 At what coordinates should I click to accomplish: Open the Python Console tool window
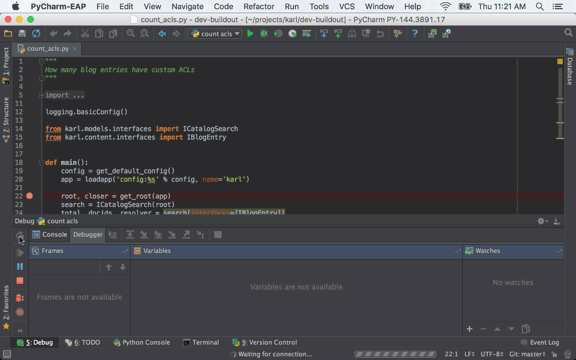tap(141, 342)
